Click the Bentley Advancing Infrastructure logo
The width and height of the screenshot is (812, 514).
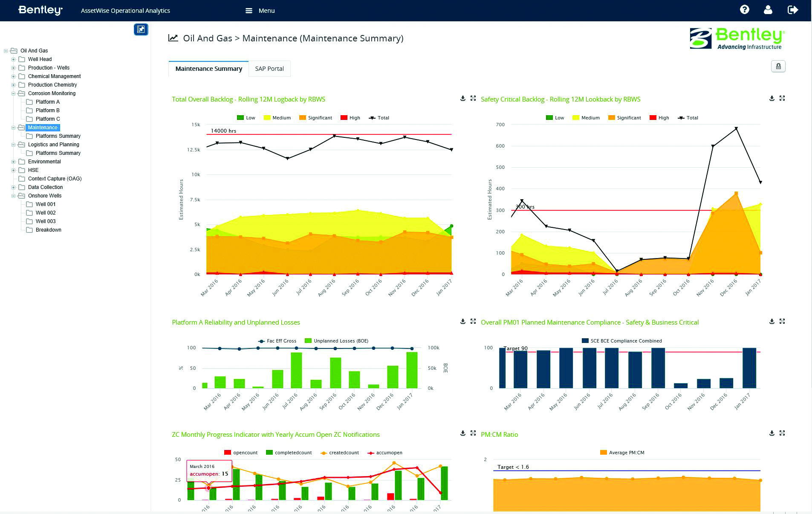(x=736, y=38)
